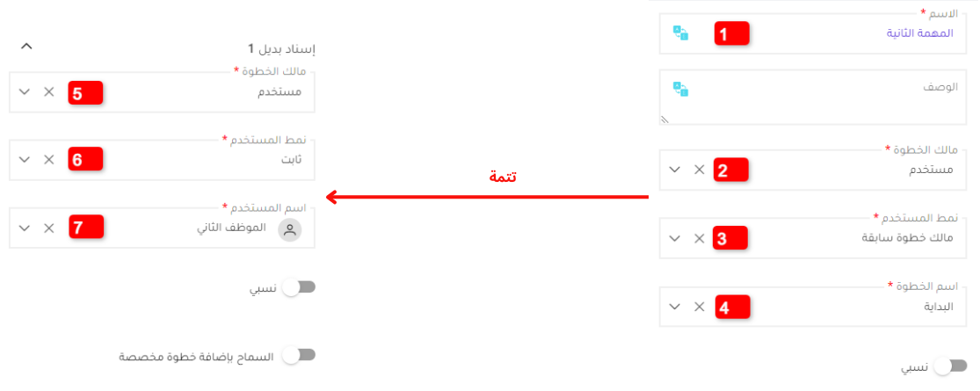Clear the right-side مالك الخطوة field with its X icon

point(699,170)
